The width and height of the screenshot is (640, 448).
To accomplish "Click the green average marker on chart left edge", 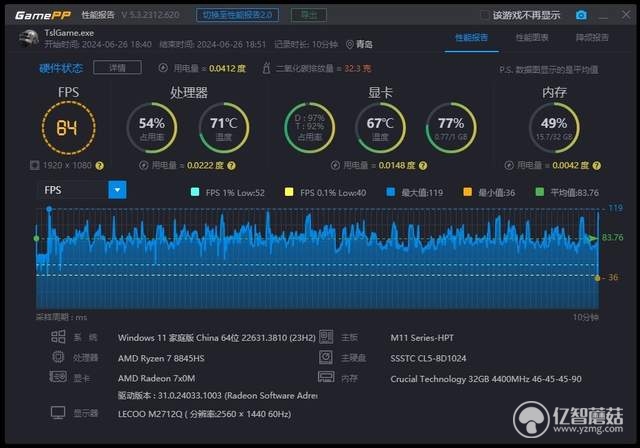I will pyautogui.click(x=36, y=238).
